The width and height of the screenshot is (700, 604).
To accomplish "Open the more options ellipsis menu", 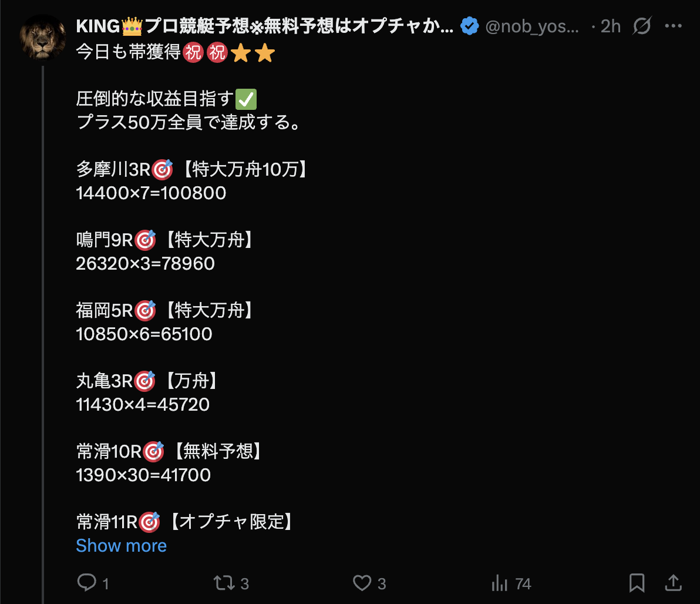I will [673, 26].
